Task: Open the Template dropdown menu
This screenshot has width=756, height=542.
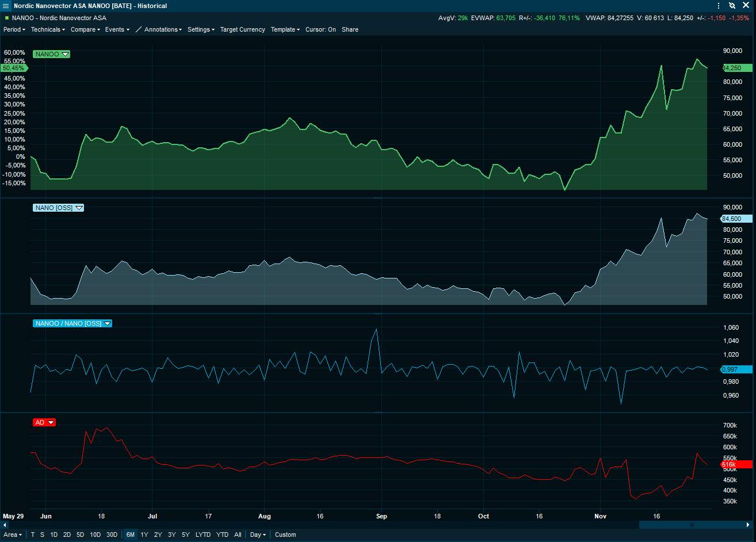Action: [x=285, y=29]
